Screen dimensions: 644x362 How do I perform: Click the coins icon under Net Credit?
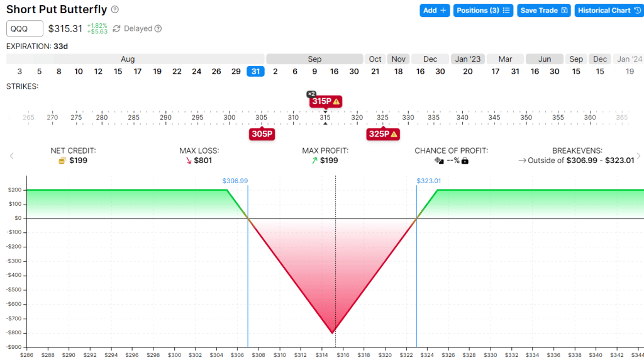[62, 161]
